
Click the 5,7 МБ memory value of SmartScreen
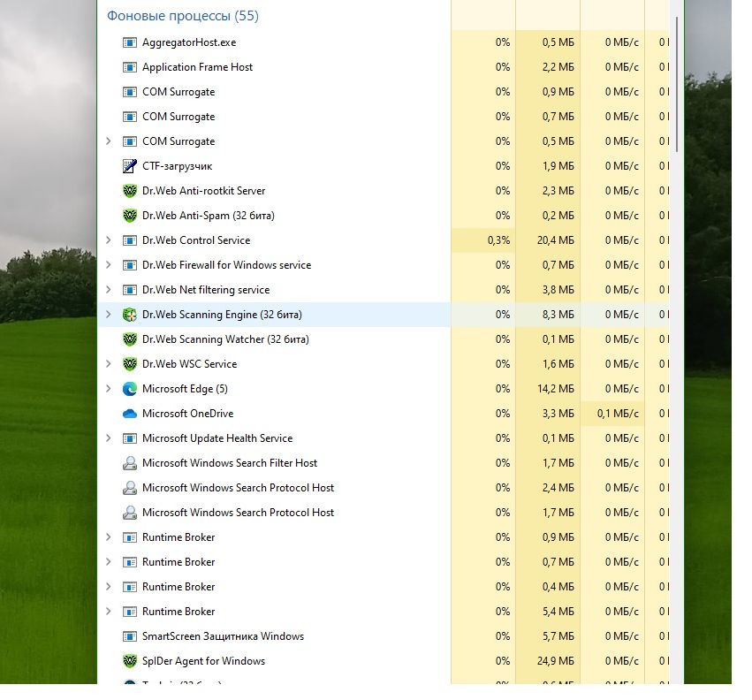(558, 636)
